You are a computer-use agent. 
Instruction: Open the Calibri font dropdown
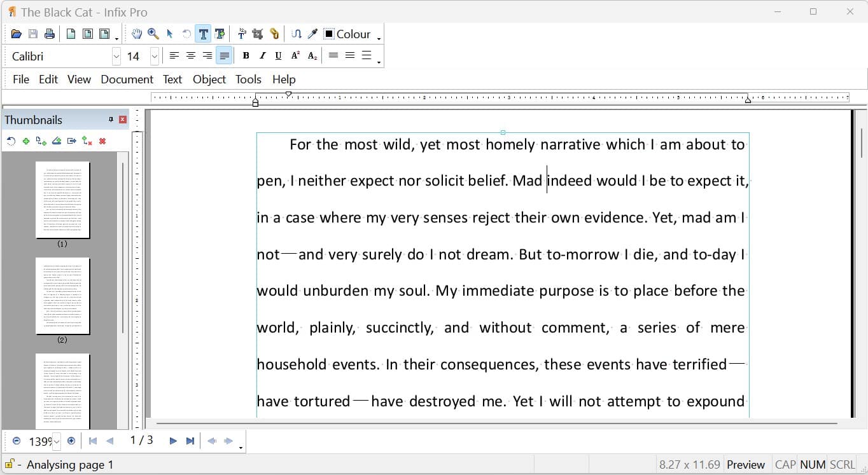116,57
